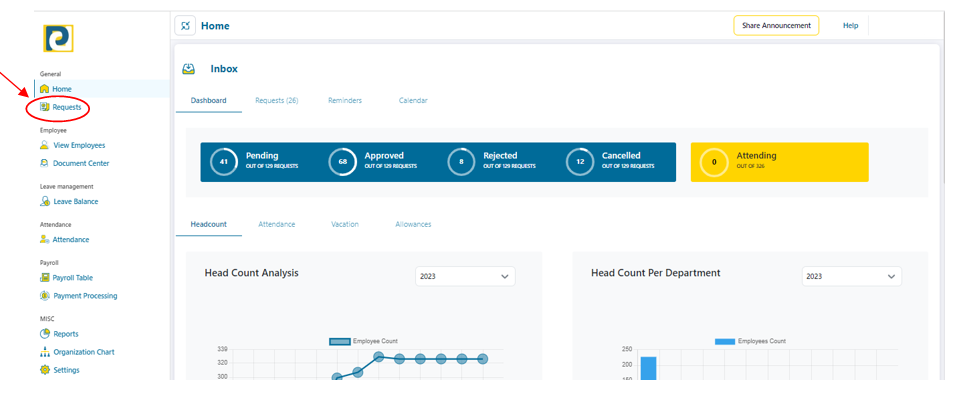
Task: Click the expand icon beside Home title
Action: click(x=185, y=26)
